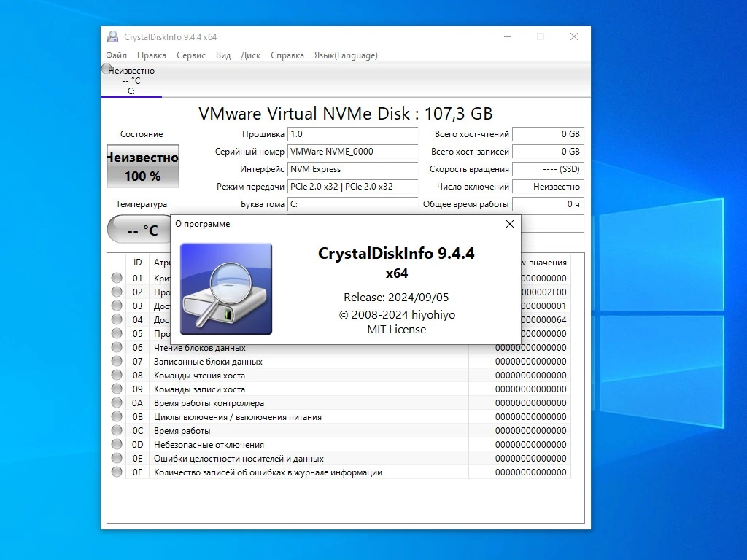The image size is (747, 560).
Task: Select the C: disk tab
Action: pyautogui.click(x=131, y=80)
